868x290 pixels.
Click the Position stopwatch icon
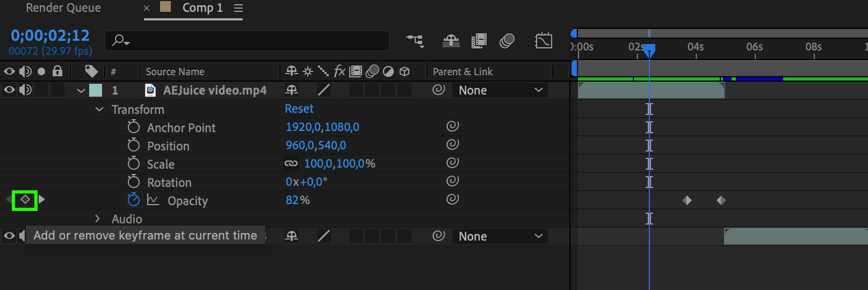click(x=134, y=145)
